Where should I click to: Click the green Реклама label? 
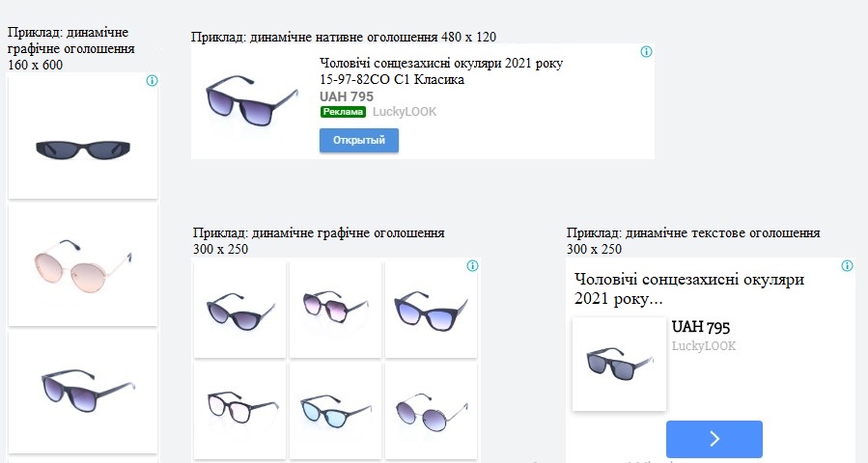coord(343,112)
